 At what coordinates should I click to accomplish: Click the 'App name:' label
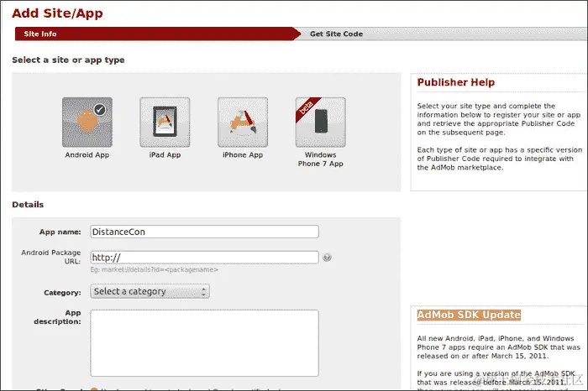(60, 232)
